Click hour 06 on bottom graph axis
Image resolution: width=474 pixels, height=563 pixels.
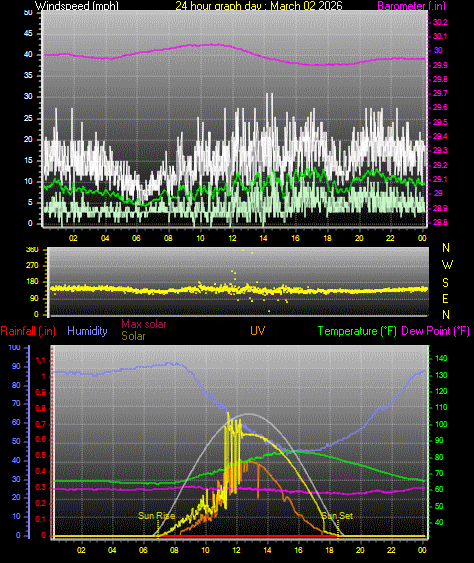click(x=143, y=550)
